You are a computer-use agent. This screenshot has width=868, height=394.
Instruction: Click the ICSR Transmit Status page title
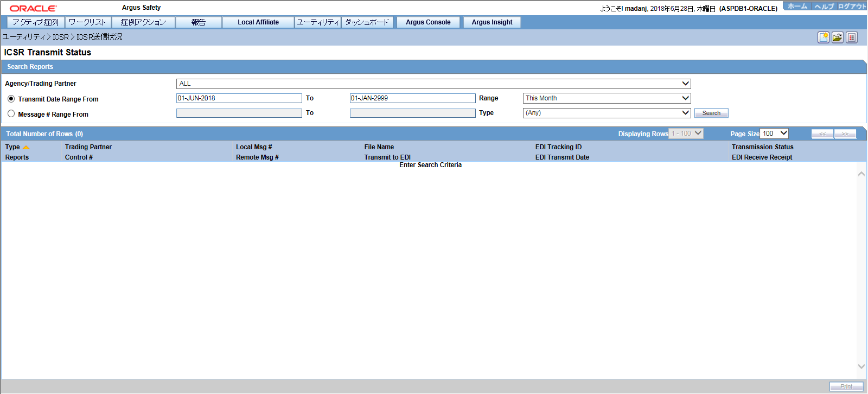point(48,53)
